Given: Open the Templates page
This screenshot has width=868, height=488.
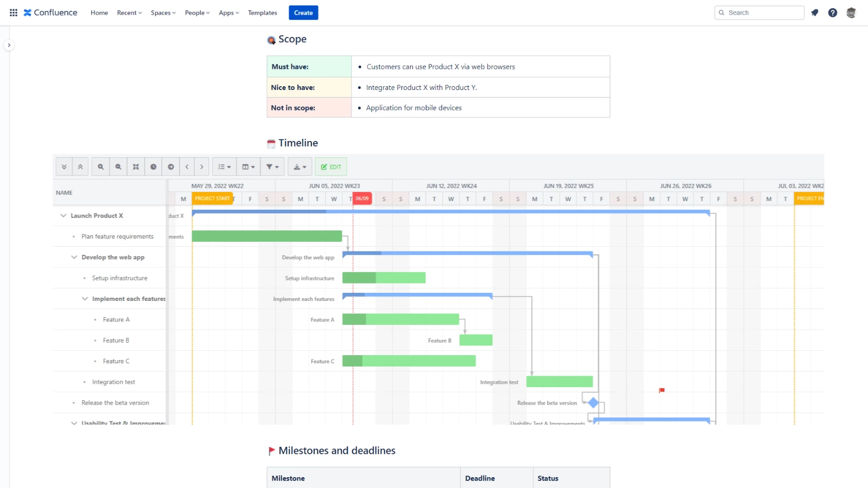Looking at the screenshot, I should click(262, 12).
